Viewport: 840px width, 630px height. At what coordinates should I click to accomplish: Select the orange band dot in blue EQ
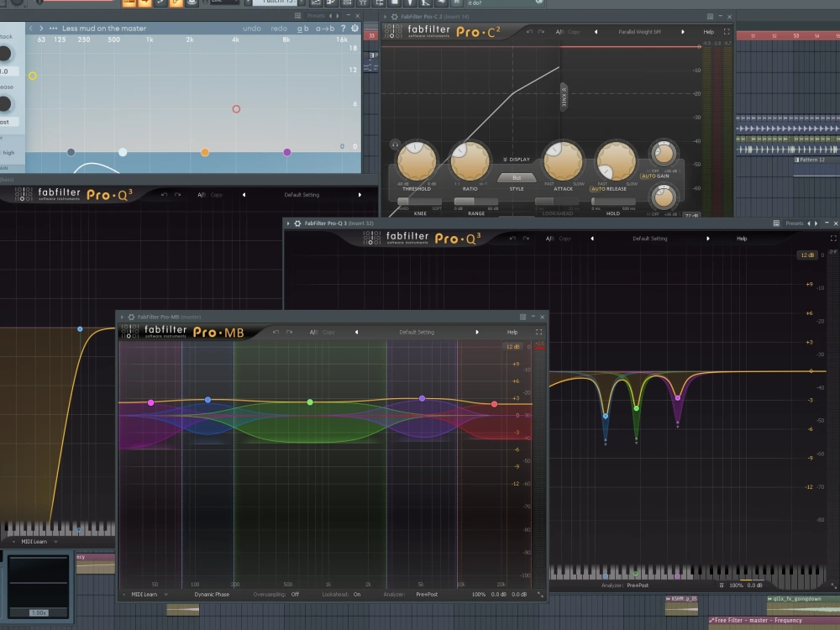[205, 152]
